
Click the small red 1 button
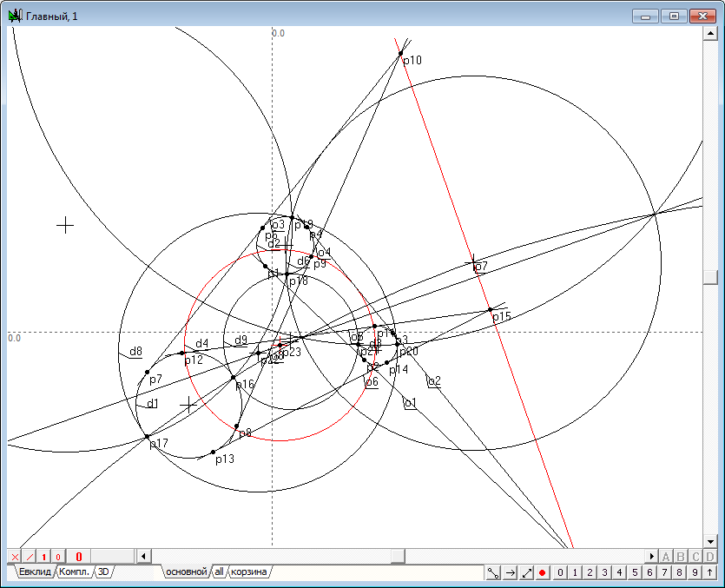coord(44,557)
